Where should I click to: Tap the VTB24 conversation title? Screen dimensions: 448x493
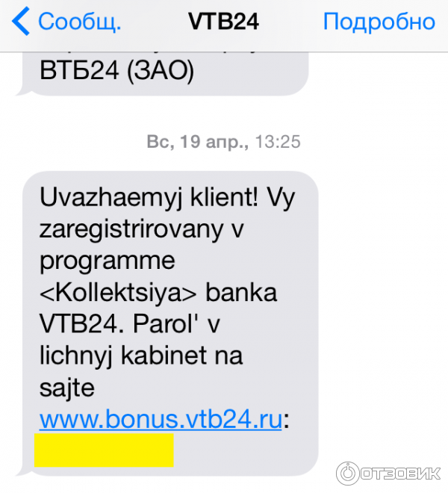(x=223, y=22)
